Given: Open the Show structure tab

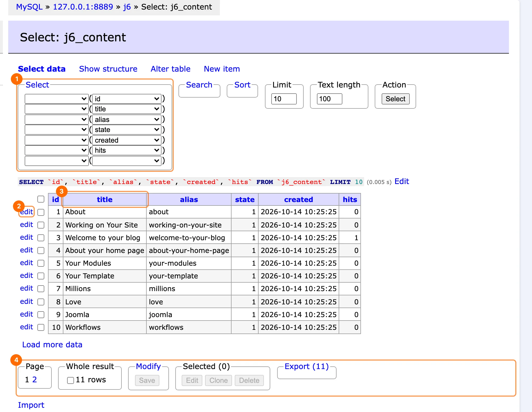Looking at the screenshot, I should (108, 69).
